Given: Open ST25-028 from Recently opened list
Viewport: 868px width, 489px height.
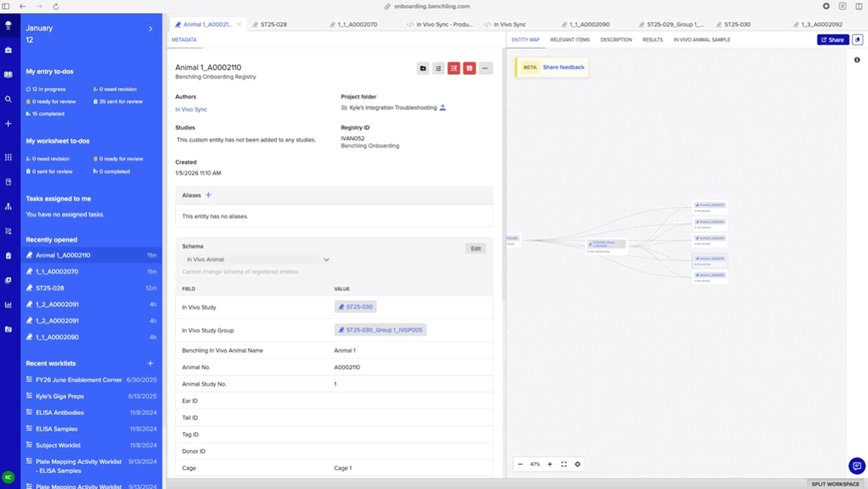Looking at the screenshot, I should tap(50, 288).
